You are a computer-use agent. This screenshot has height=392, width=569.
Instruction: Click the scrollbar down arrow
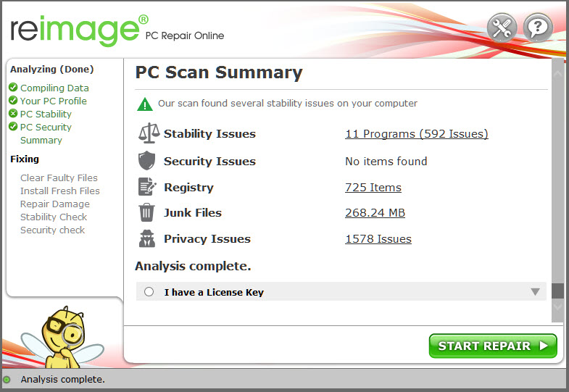[x=557, y=308]
